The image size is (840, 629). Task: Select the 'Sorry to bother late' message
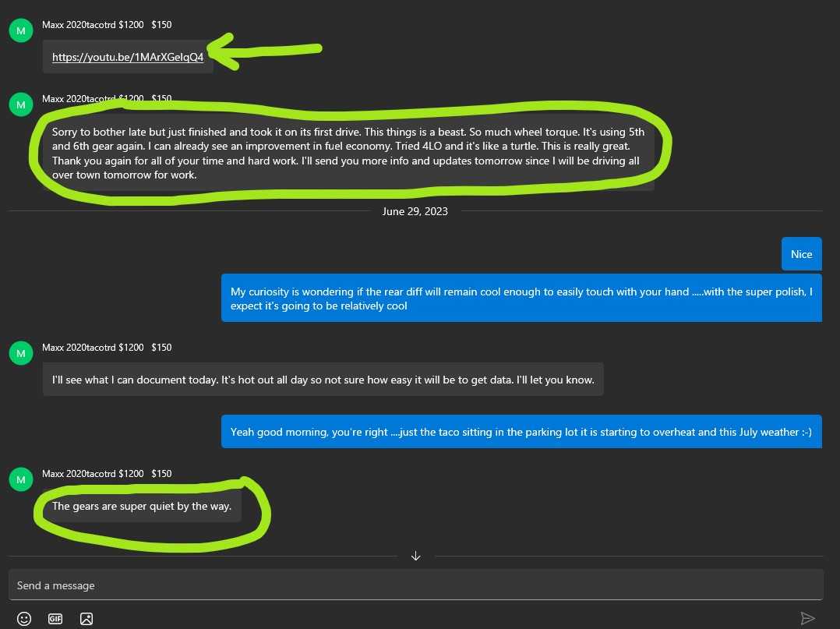pos(348,154)
